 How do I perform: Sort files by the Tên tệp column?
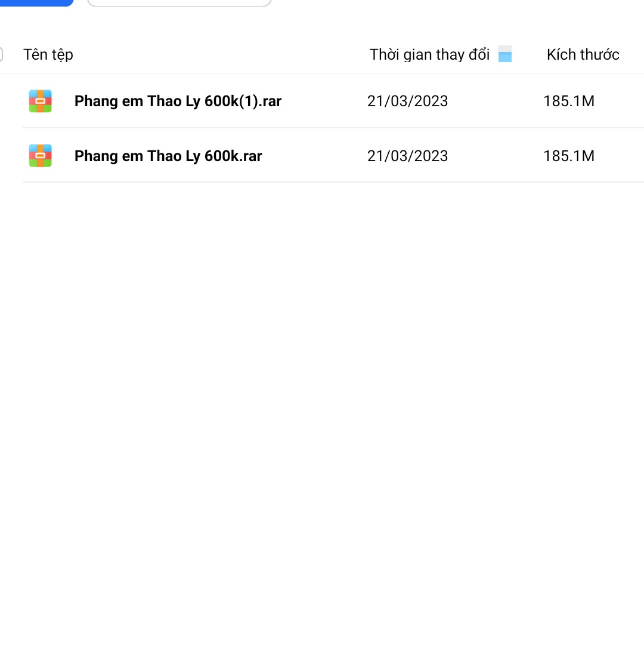tap(48, 55)
